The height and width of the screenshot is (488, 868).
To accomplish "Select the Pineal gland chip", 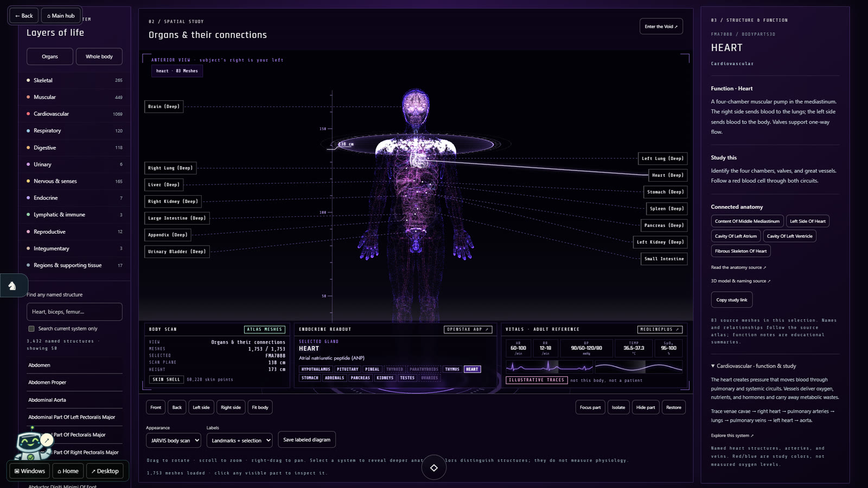I will 372,369.
